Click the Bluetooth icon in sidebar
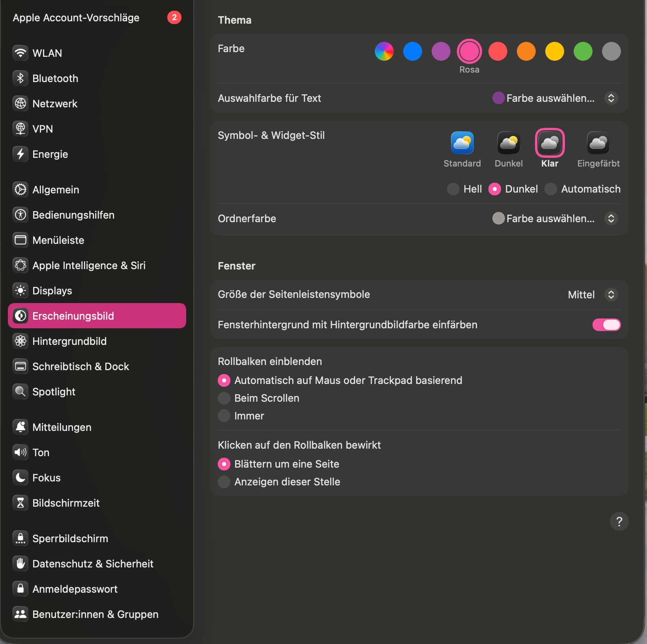The image size is (647, 644). point(21,79)
